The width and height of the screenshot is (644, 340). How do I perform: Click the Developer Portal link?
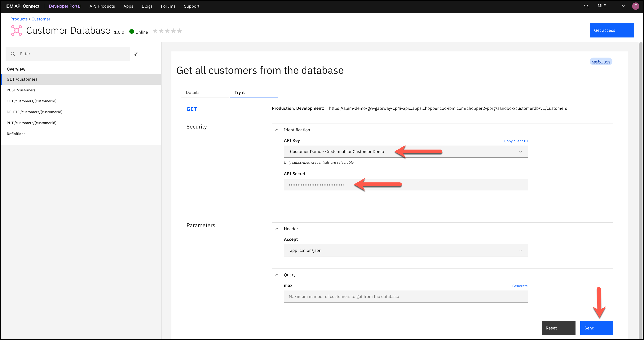[64, 6]
